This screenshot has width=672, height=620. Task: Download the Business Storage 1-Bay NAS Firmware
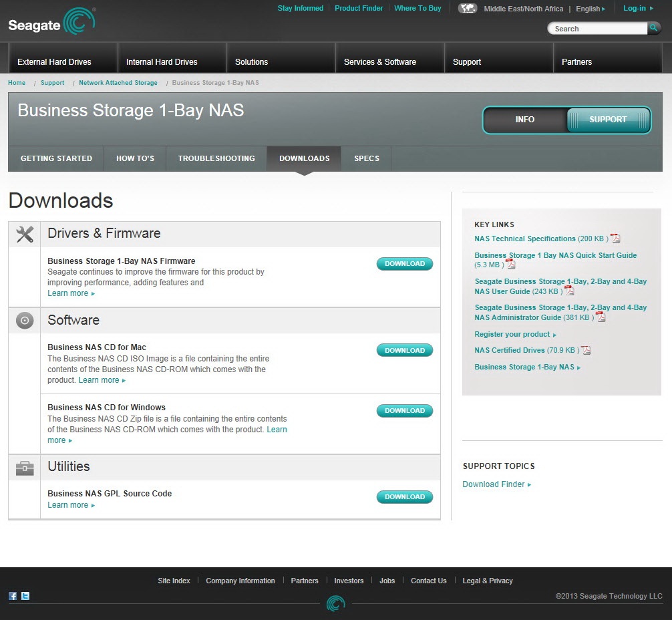click(405, 264)
